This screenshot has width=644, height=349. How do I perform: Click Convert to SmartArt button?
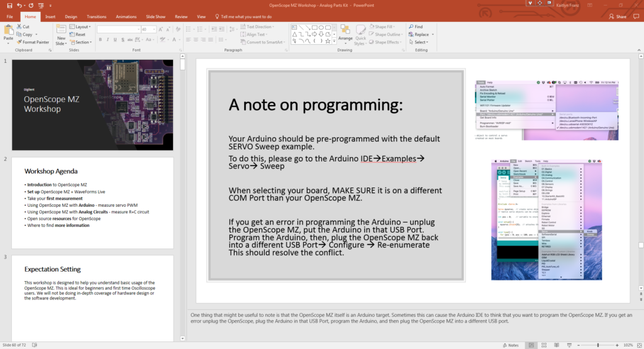(262, 42)
